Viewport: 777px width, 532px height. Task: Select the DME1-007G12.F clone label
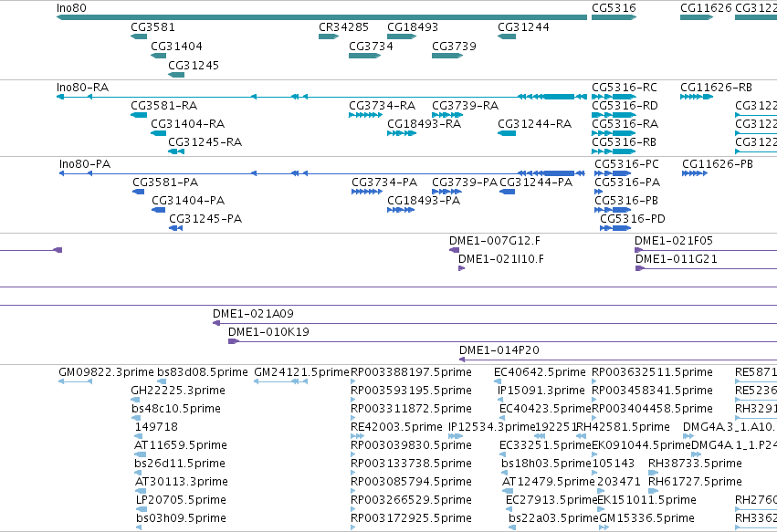pos(495,241)
